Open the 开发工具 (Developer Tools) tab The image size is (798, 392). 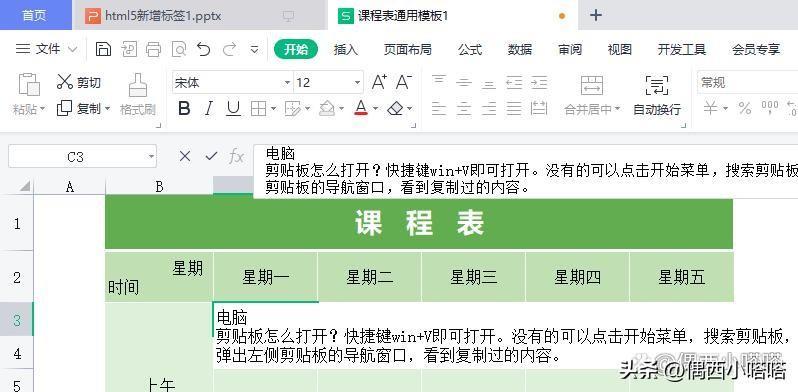pyautogui.click(x=681, y=49)
